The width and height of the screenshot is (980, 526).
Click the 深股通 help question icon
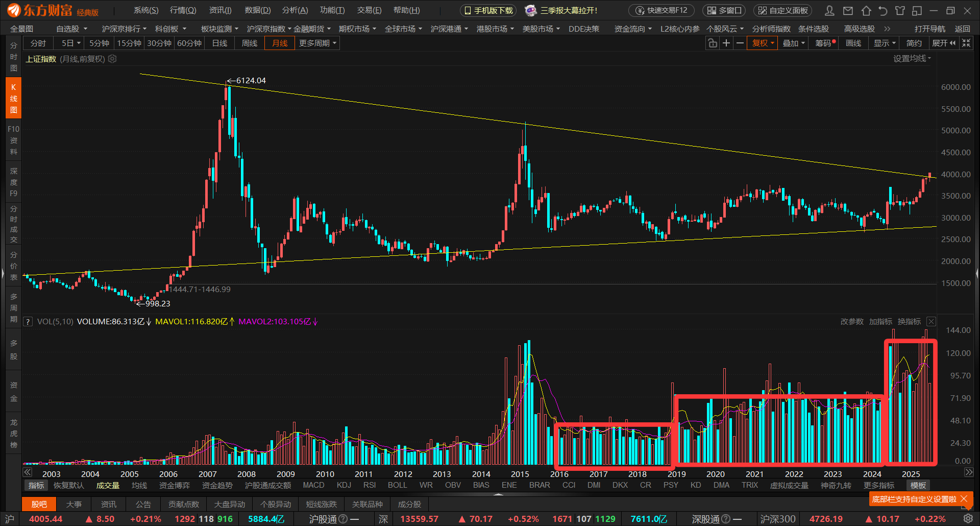726,519
